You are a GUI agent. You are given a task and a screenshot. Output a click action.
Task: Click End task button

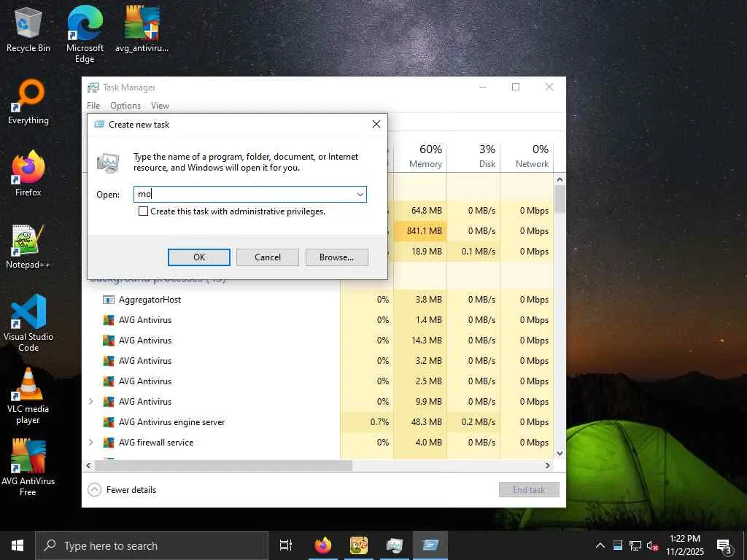coord(529,489)
